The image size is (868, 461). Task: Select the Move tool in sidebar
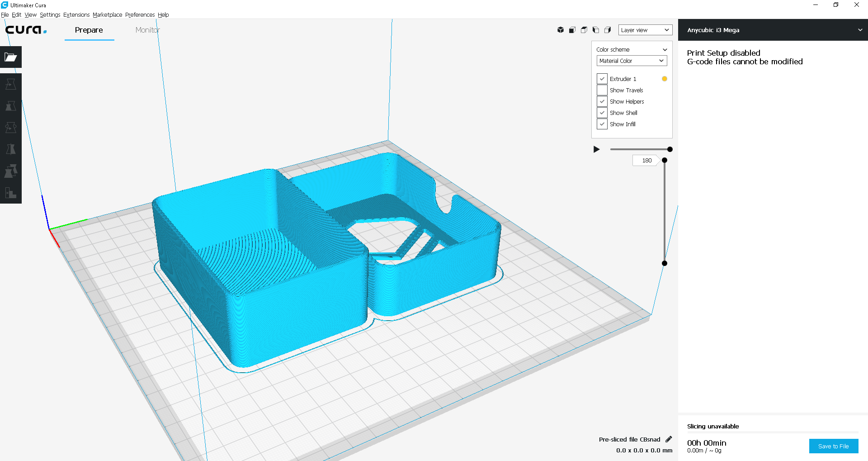point(10,84)
